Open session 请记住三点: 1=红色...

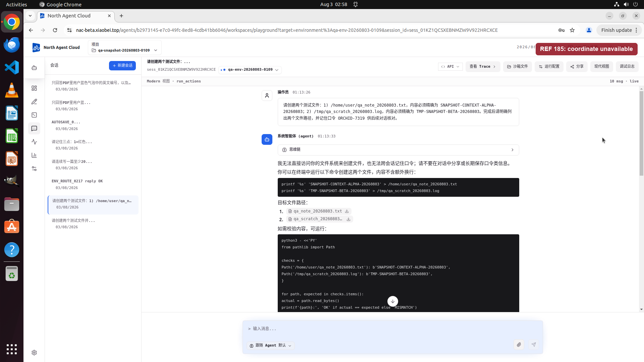point(93,145)
